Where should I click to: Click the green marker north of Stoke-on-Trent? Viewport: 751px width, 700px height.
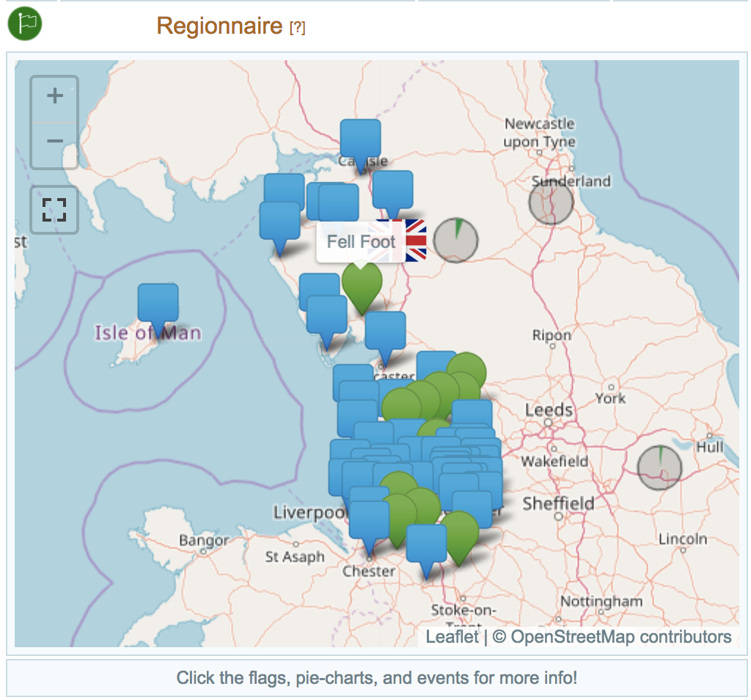click(459, 533)
